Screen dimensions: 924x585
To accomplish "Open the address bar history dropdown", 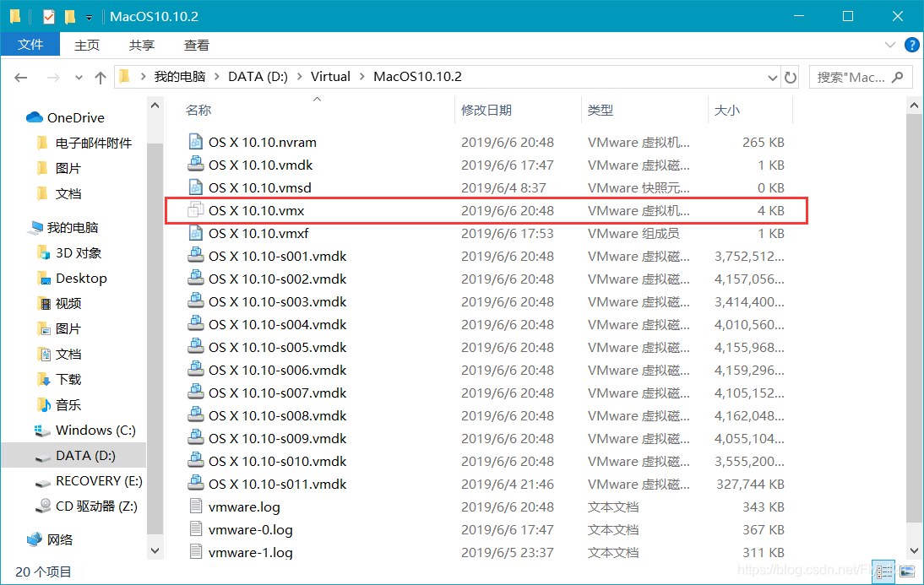I will click(x=773, y=78).
